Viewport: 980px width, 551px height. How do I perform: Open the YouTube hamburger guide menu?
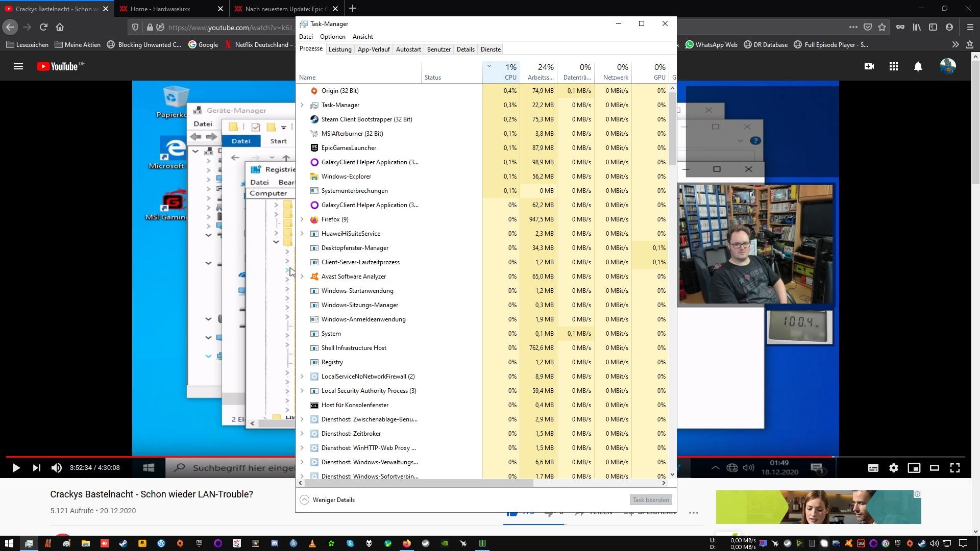pyautogui.click(x=18, y=66)
